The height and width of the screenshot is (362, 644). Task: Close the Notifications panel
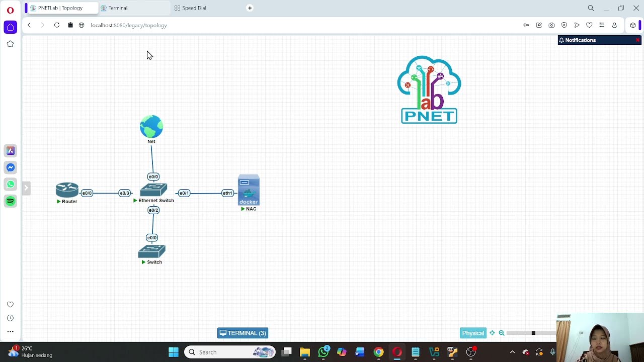click(x=637, y=40)
